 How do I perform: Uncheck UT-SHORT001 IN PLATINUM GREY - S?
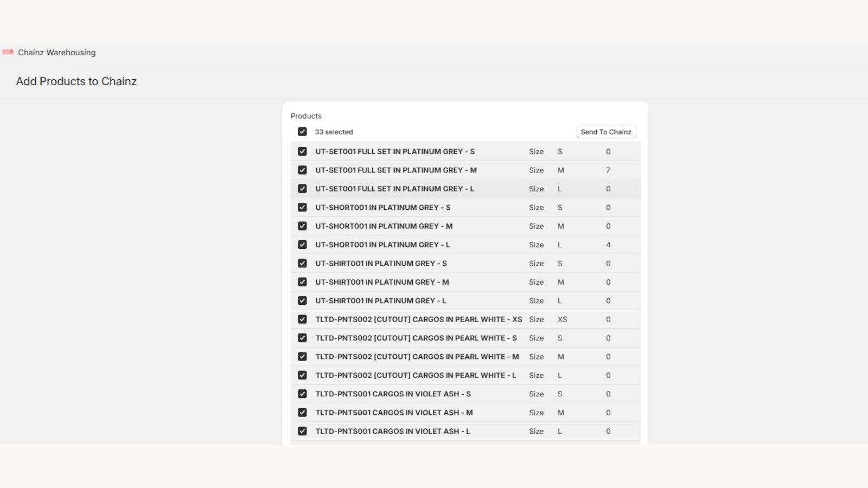pyautogui.click(x=302, y=207)
